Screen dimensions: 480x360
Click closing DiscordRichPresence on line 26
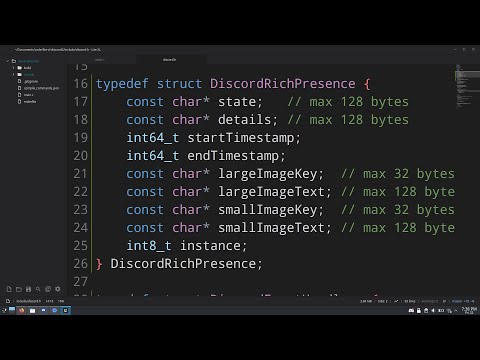click(183, 264)
